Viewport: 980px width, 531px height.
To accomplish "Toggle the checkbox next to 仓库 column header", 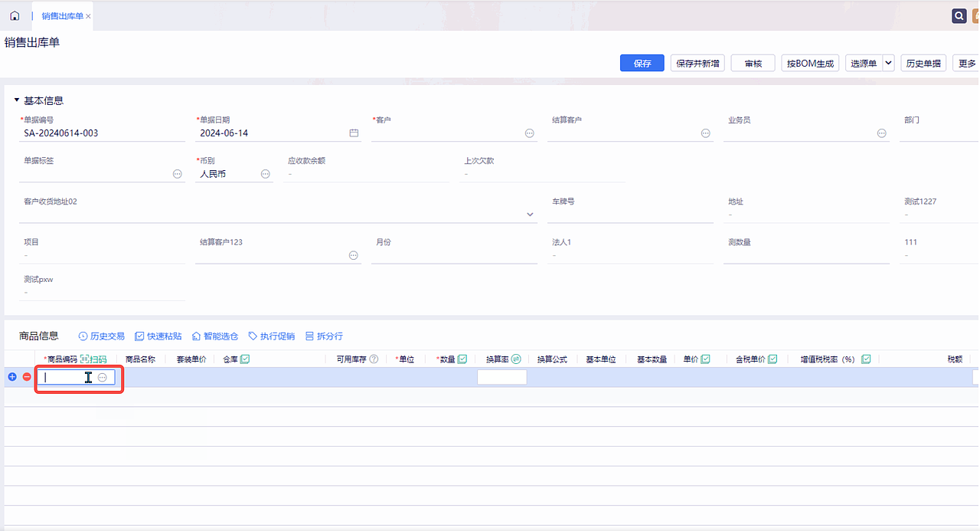I will coord(245,358).
